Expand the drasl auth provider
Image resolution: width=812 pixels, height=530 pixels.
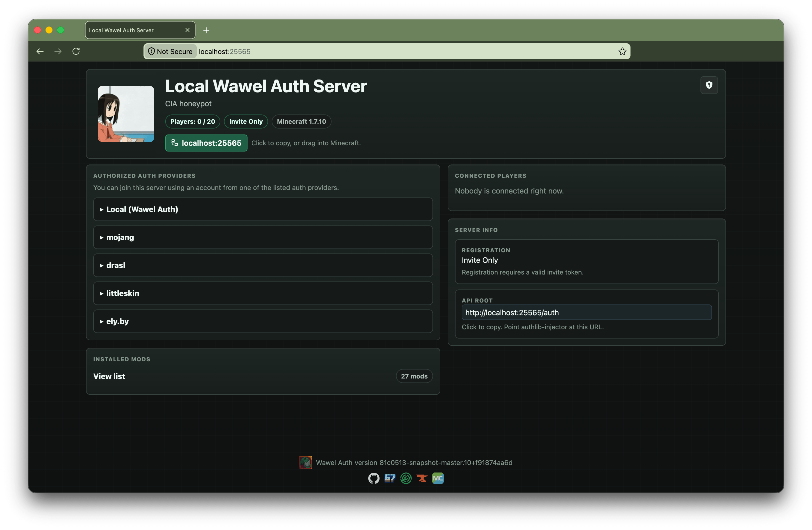[263, 265]
